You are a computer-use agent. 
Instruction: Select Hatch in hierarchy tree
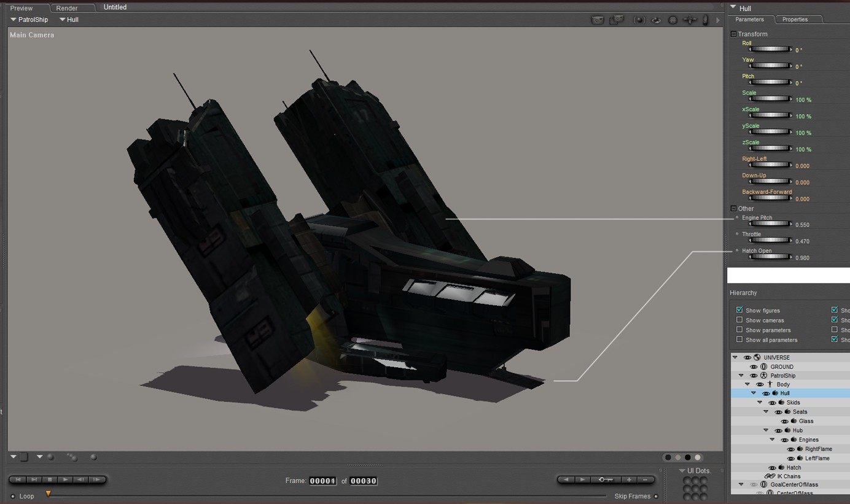coord(793,468)
